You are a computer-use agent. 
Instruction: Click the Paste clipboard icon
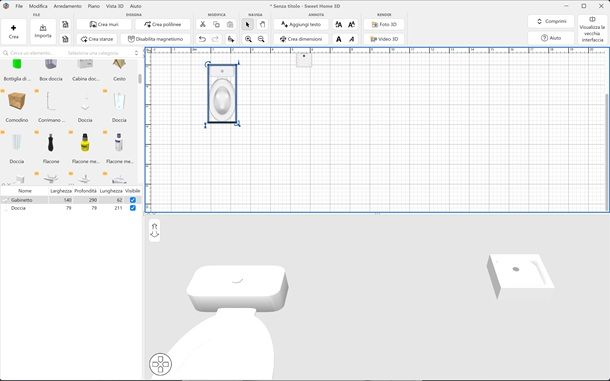point(230,25)
